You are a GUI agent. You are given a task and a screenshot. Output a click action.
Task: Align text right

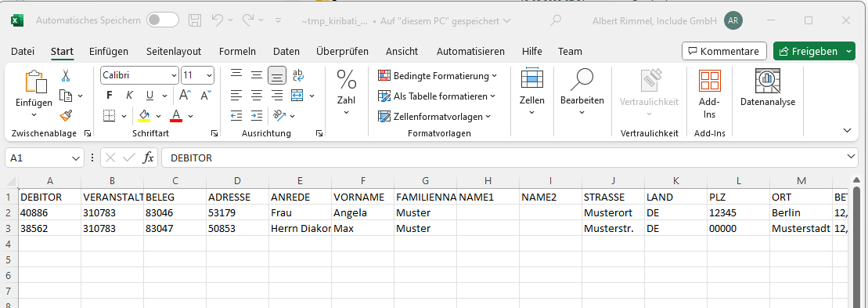277,96
